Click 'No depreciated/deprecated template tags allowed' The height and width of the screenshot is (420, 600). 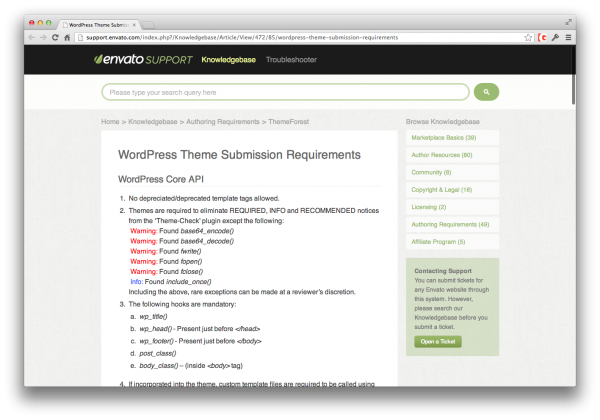coord(204,199)
